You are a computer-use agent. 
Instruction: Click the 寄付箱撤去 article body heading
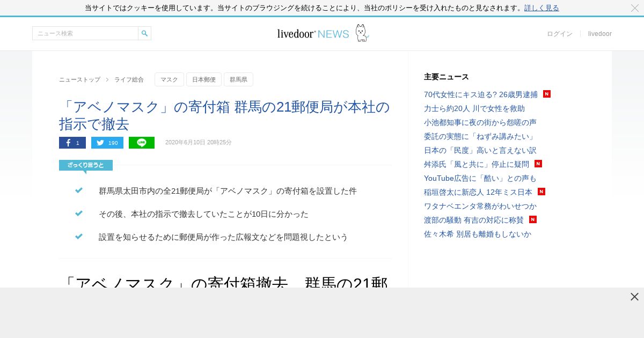click(224, 283)
